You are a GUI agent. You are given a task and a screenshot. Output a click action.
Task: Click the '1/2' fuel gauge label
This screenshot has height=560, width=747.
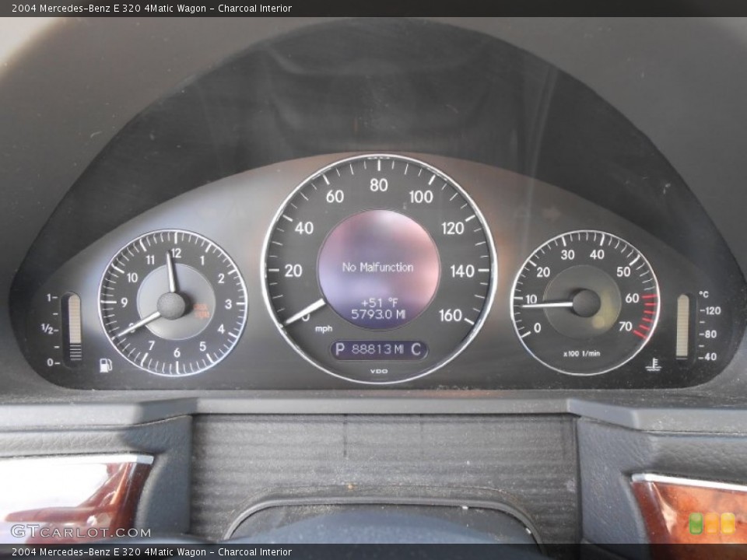coord(47,328)
